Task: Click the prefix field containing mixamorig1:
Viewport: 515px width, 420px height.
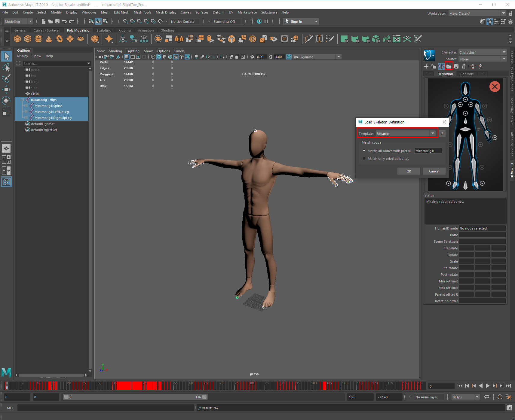Action: tap(428, 151)
